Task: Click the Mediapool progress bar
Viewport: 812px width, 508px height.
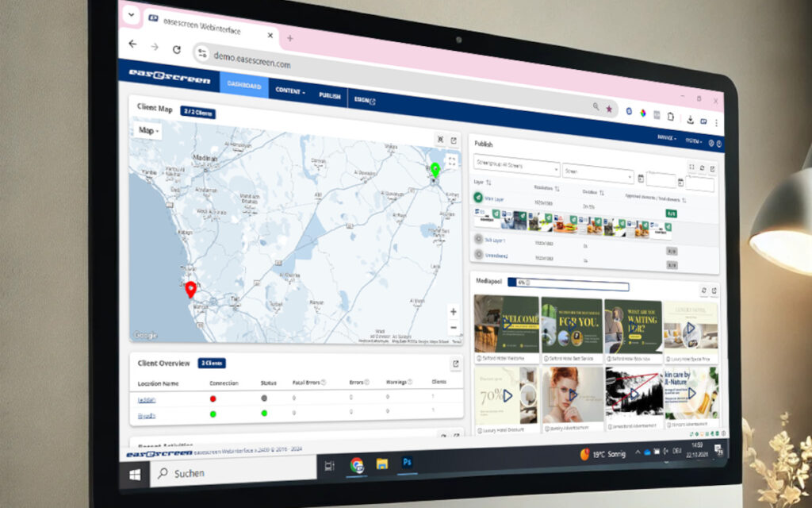Action: pos(568,284)
